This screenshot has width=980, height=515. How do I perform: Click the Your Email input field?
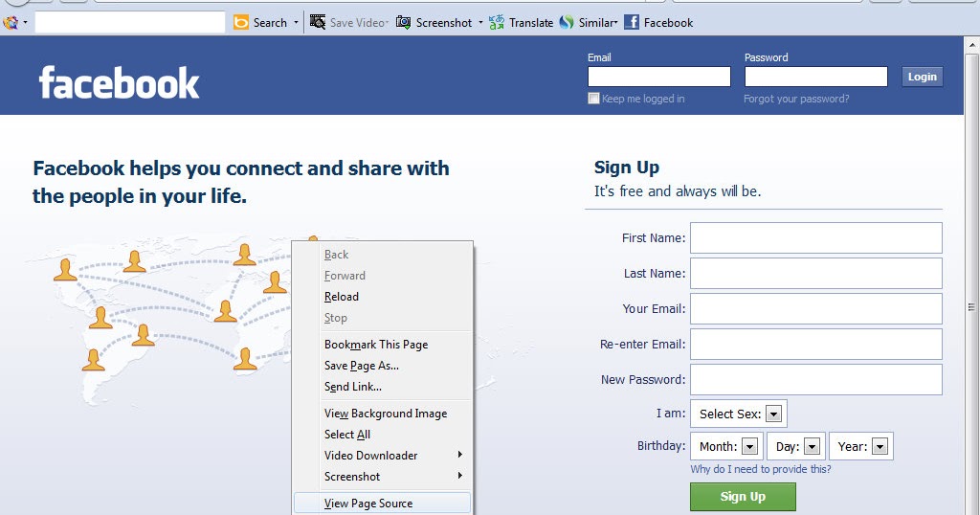tap(815, 309)
